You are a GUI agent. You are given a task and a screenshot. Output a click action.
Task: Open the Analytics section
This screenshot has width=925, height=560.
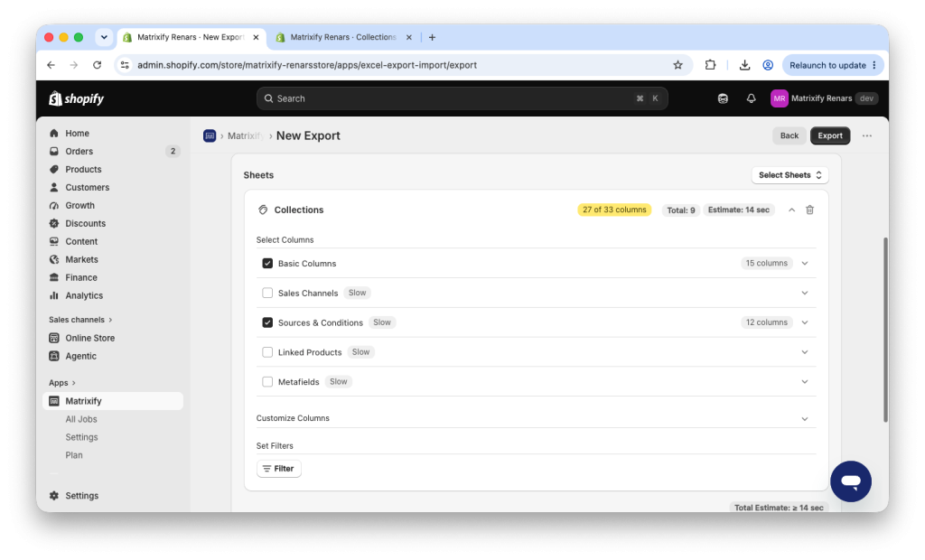84,295
